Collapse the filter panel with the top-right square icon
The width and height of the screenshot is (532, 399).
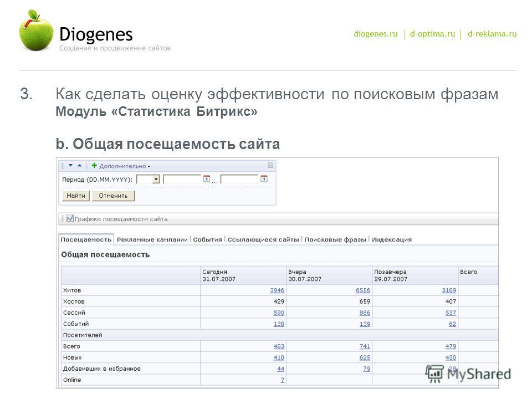click(x=270, y=165)
